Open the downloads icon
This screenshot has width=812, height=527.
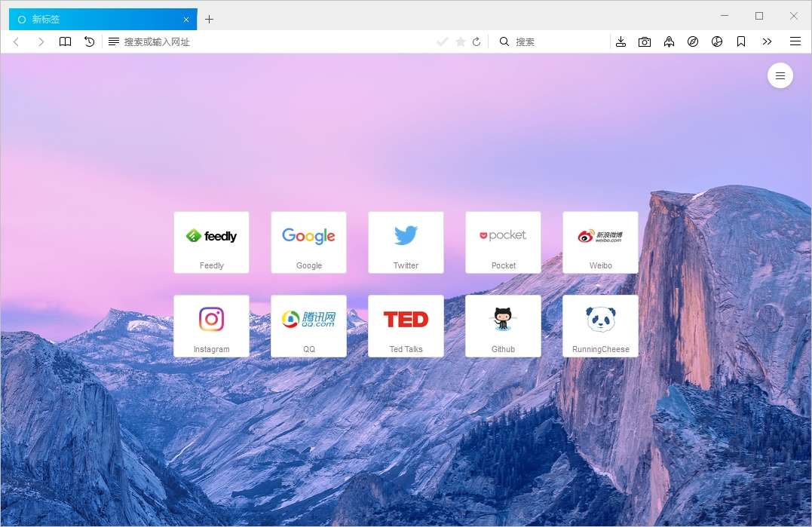coord(621,42)
